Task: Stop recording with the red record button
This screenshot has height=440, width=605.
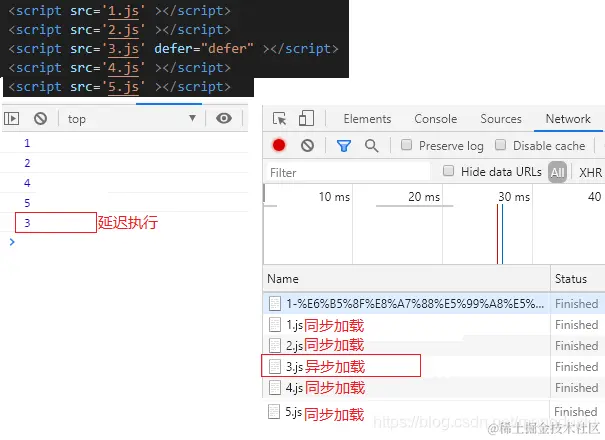Action: tap(279, 145)
